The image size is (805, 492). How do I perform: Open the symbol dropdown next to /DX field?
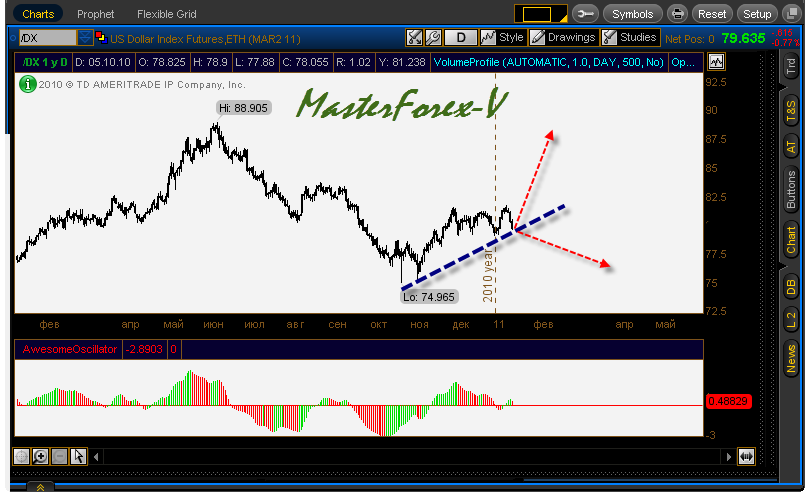[86, 38]
